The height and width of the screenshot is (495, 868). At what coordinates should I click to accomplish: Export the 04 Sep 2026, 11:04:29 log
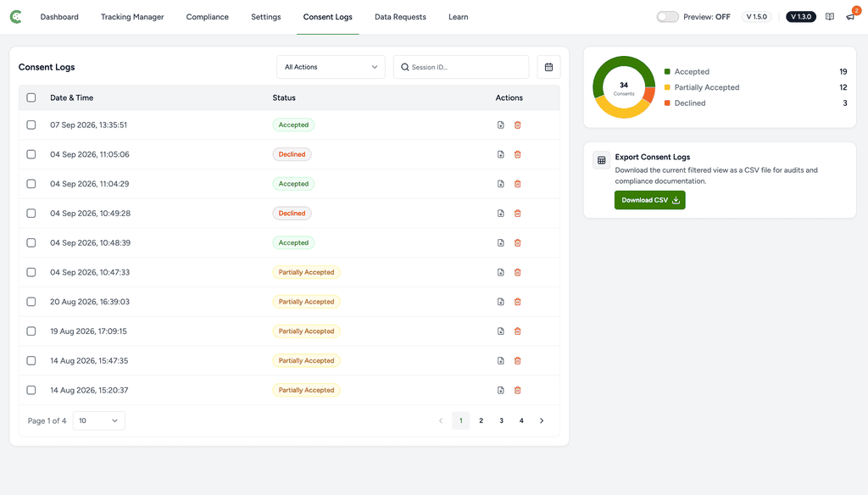click(500, 184)
